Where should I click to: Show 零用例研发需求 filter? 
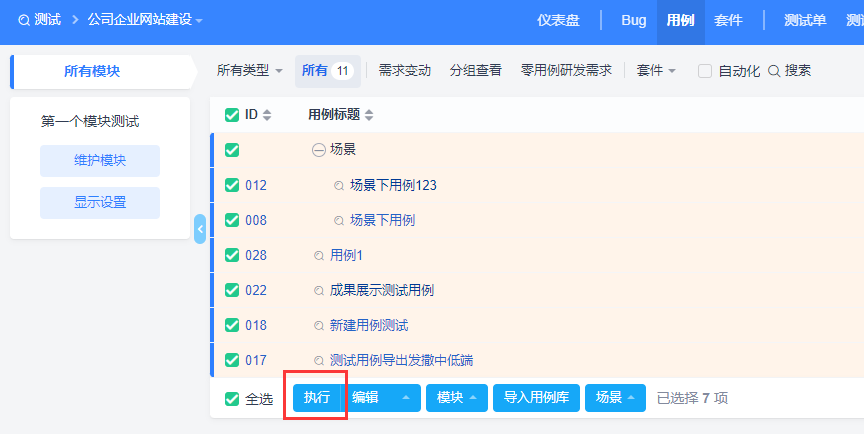pos(566,70)
